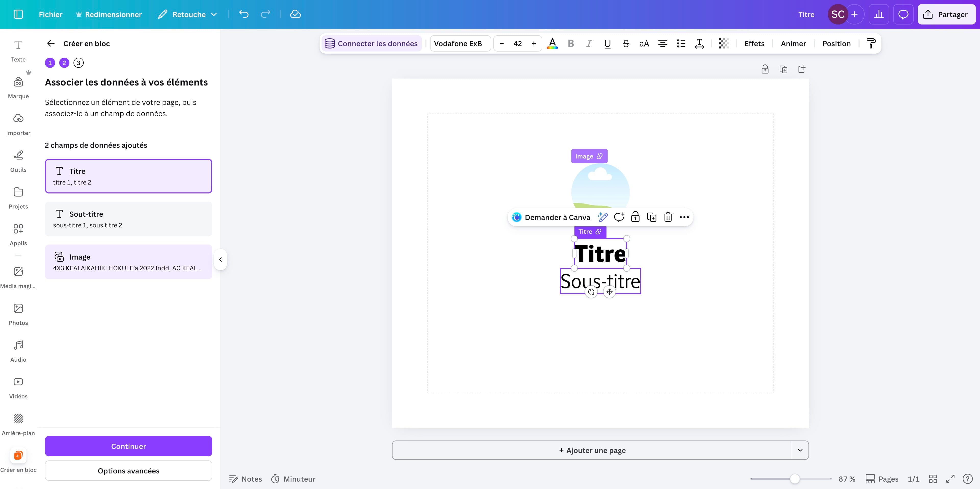Edit the font size value 42

click(x=518, y=44)
